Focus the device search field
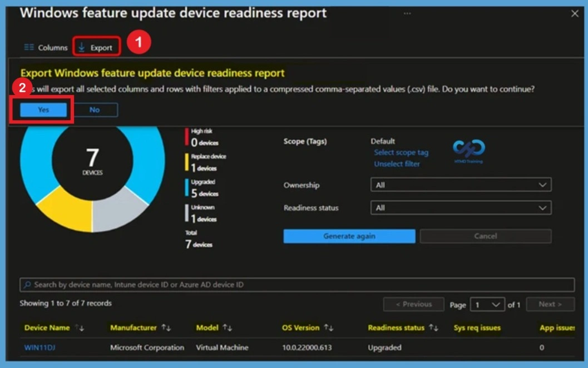 297,285
